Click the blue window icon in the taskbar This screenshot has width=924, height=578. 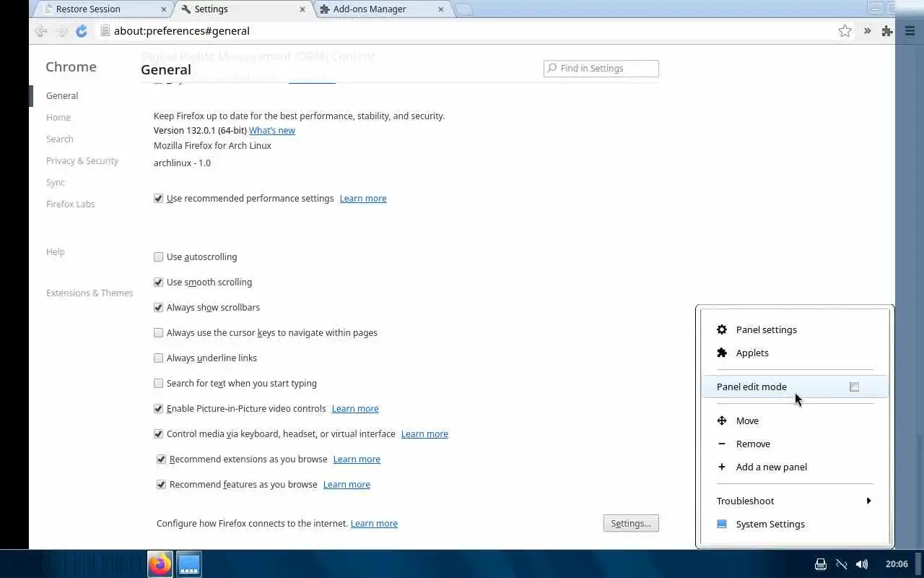click(x=189, y=564)
